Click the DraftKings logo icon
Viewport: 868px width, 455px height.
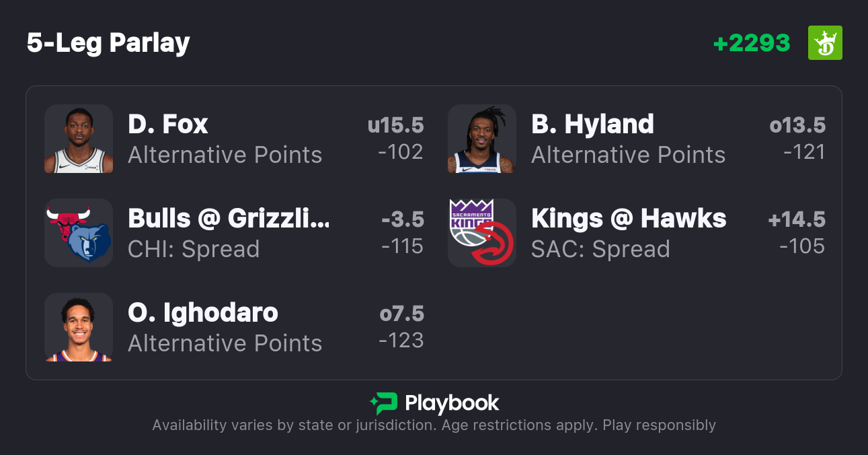tap(824, 43)
